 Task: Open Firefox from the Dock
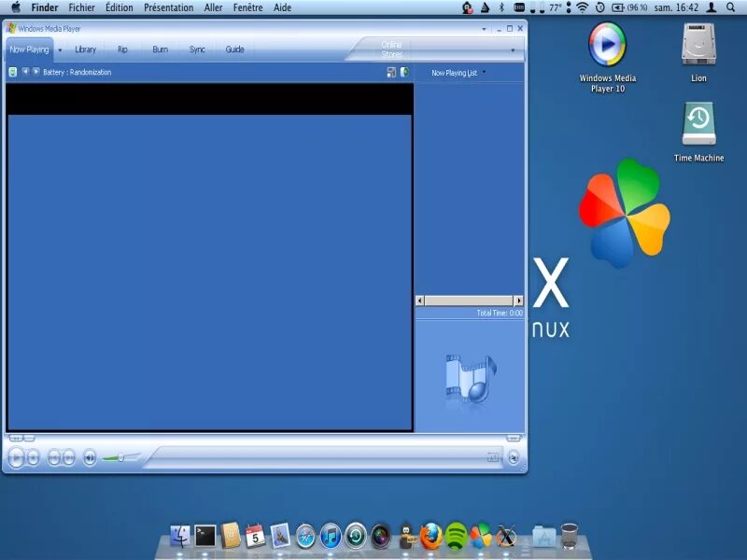(430, 536)
